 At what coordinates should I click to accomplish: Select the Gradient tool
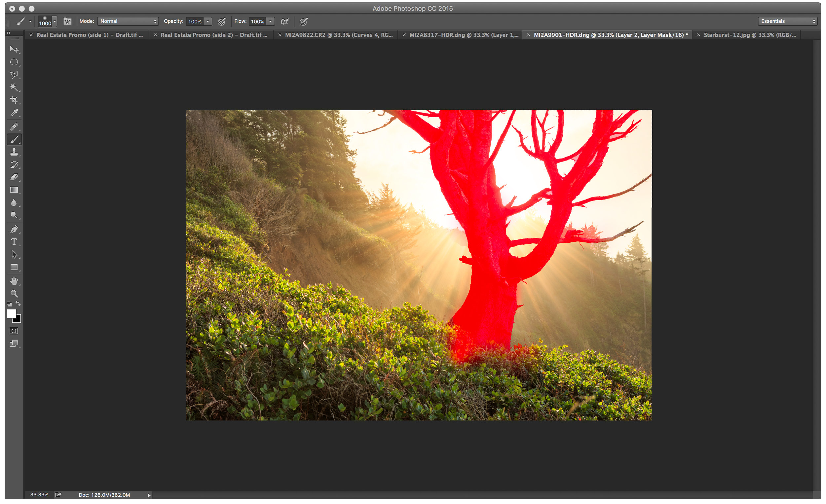tap(14, 190)
